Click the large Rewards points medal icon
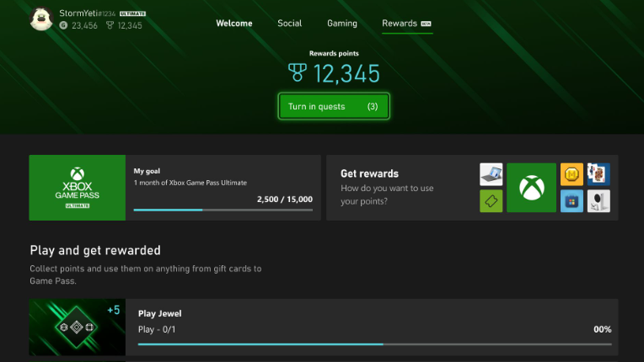The width and height of the screenshot is (644, 362). tap(298, 72)
